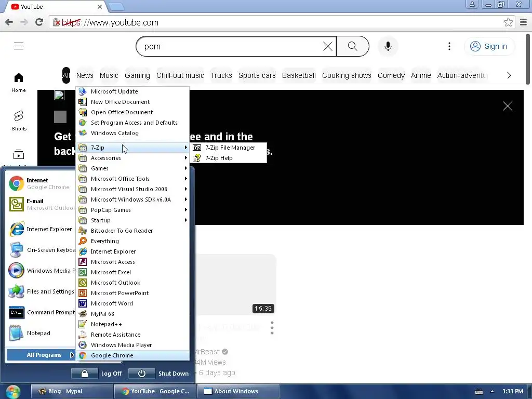Click the Windows Start orb
The image size is (532, 399).
[12, 392]
